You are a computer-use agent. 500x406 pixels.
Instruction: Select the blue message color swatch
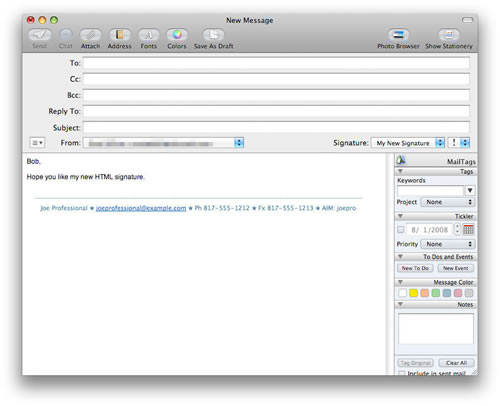point(447,293)
